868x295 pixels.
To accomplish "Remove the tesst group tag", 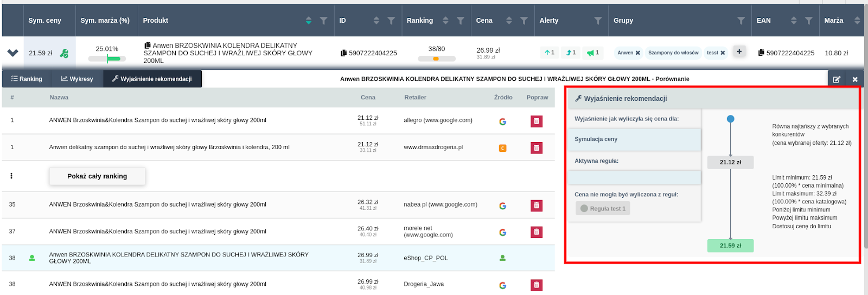I will click(723, 53).
